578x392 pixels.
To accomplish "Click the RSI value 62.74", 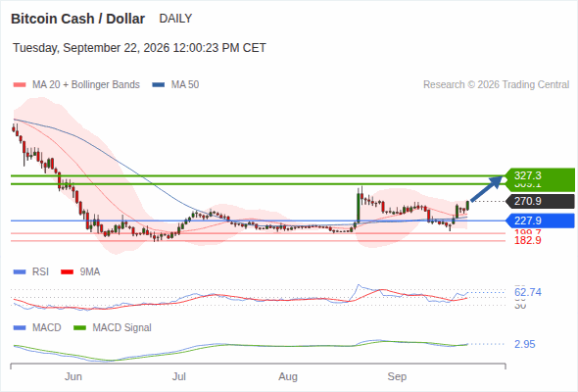I will click(528, 292).
